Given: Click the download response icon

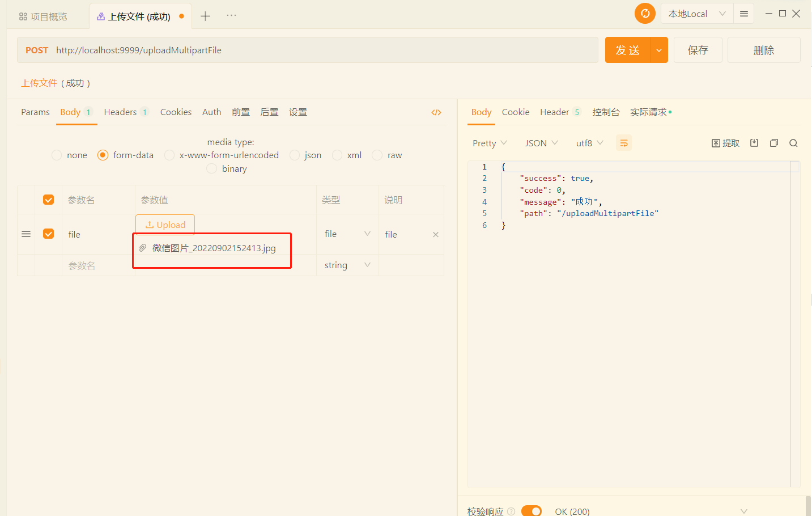Looking at the screenshot, I should 754,142.
